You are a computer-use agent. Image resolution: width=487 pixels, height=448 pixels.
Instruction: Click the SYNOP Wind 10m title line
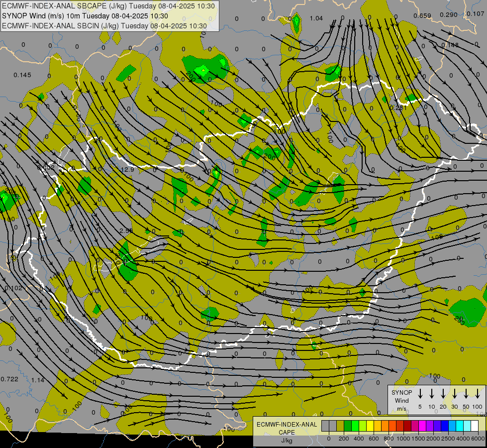[x=85, y=16]
